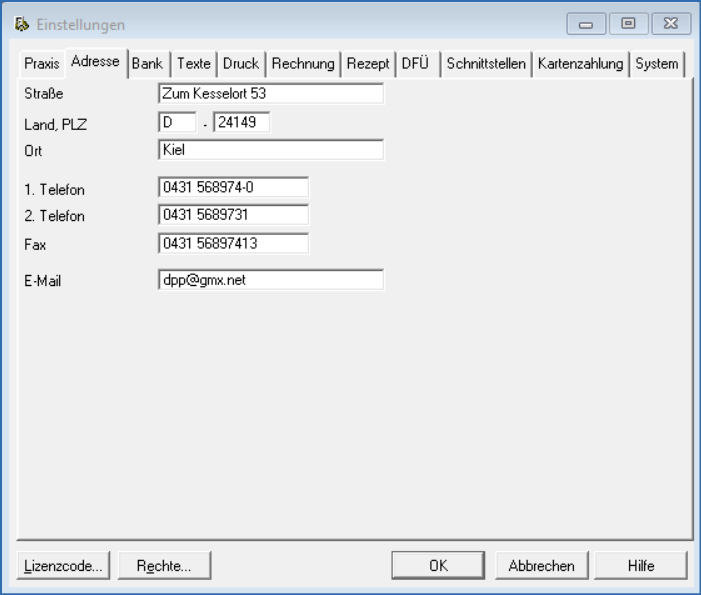Select the Texte tab
The image size is (701, 595).
click(x=194, y=64)
